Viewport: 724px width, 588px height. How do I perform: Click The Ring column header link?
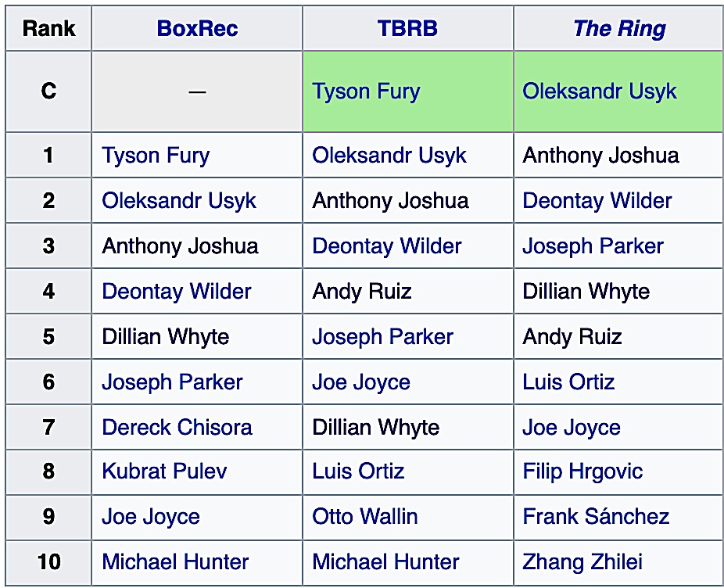pos(618,29)
